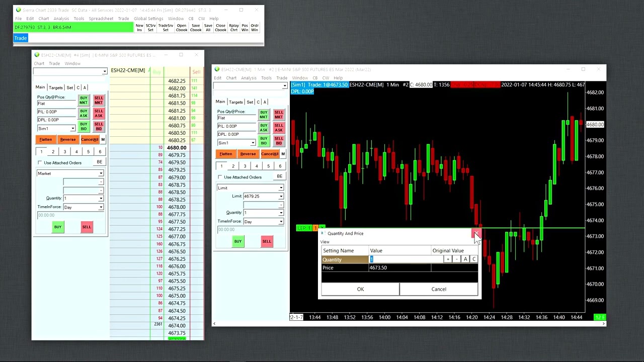Image resolution: width=644 pixels, height=362 pixels.
Task: Click the 4680.00 price row in the DOM ladder
Action: point(177,148)
